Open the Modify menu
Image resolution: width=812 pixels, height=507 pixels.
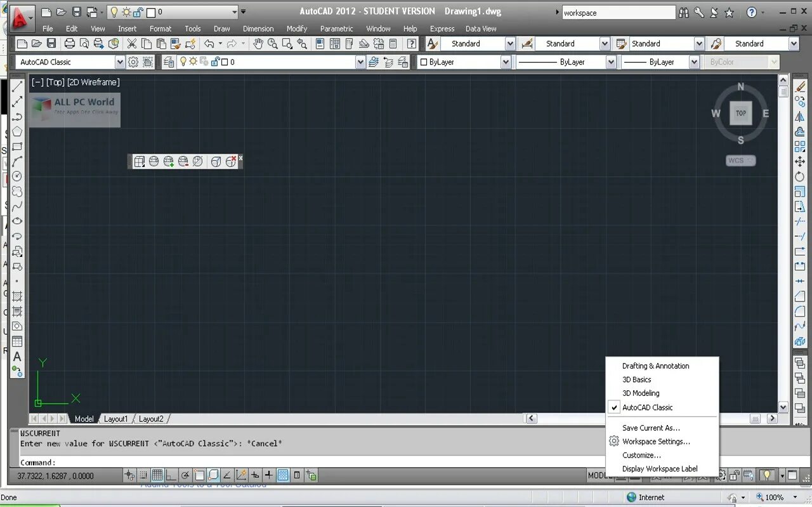coord(297,29)
